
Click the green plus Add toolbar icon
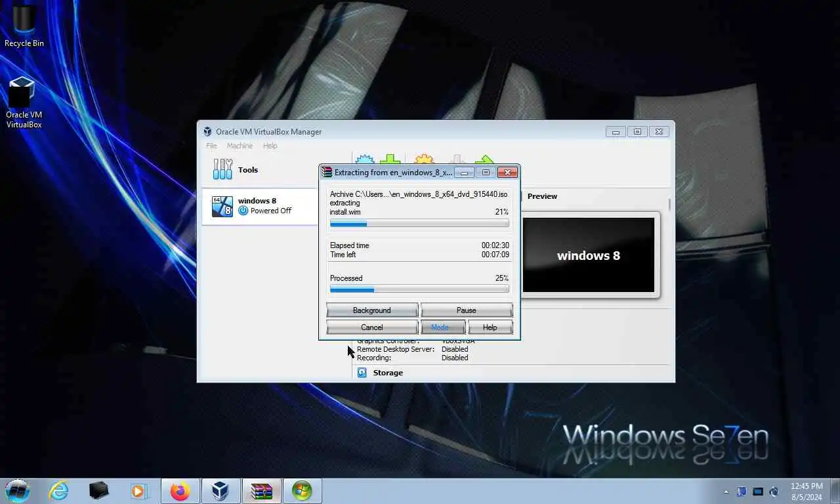390,159
